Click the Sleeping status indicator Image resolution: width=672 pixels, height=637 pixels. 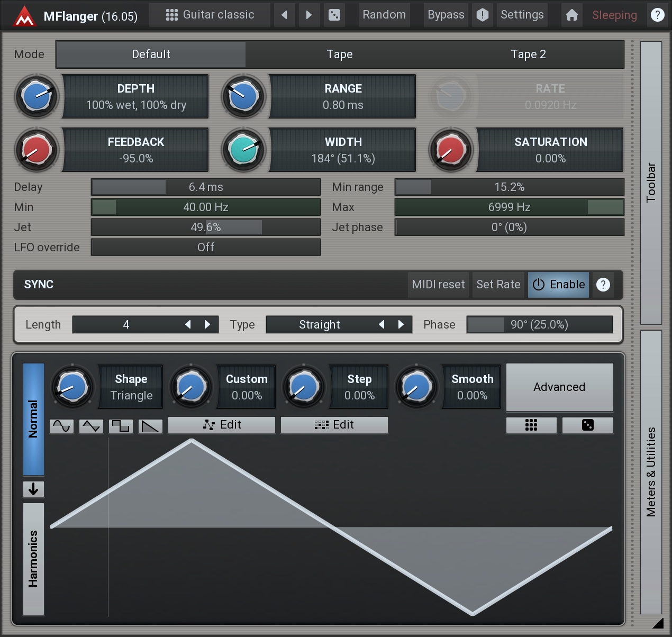614,15
